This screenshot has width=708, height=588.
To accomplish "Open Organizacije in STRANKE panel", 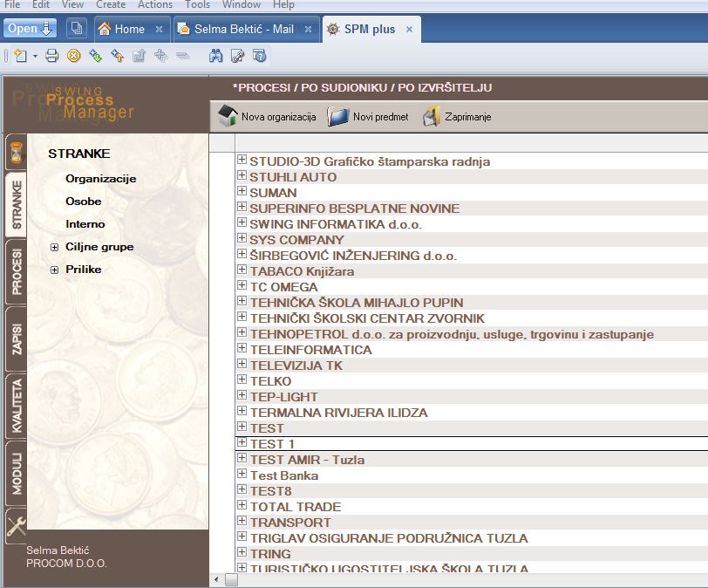I will (x=100, y=178).
